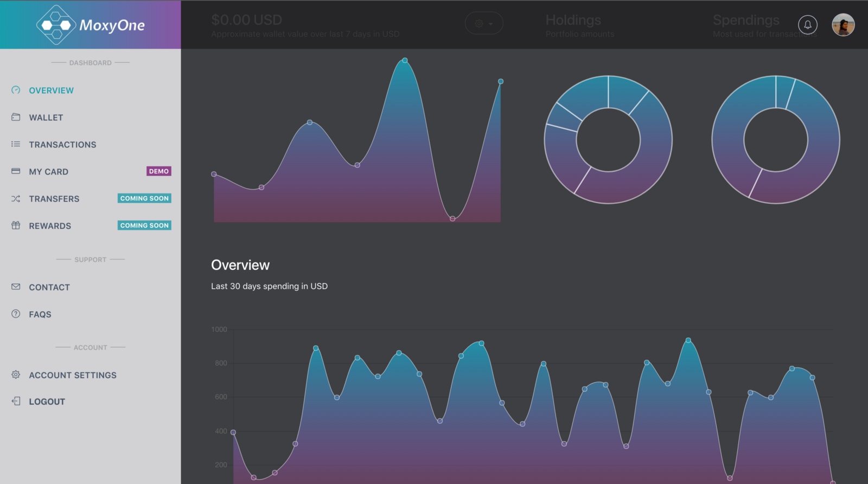Click the Logout exit-arrow icon
Screen dimensions: 868x484
(16, 401)
